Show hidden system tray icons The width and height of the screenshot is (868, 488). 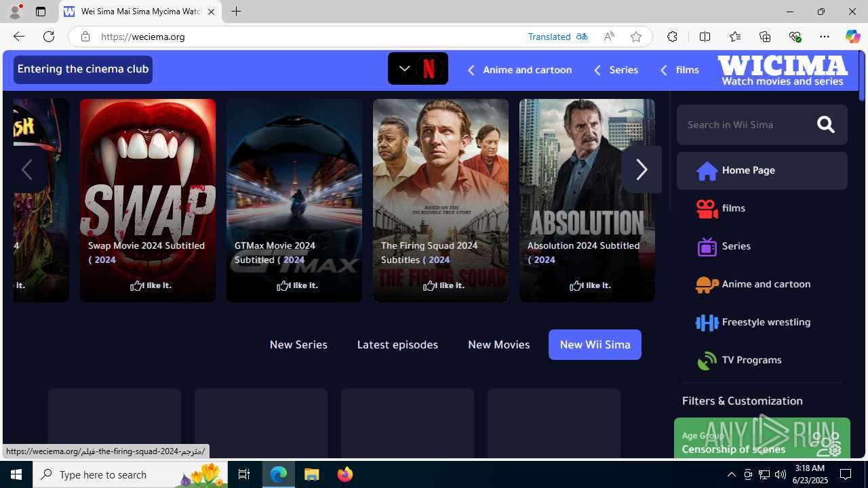(x=731, y=474)
